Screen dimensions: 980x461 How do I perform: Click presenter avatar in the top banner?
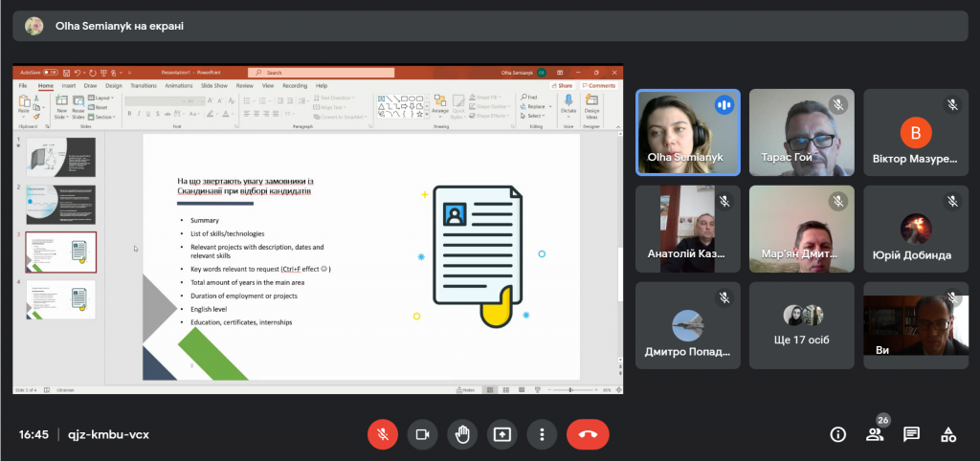click(33, 26)
